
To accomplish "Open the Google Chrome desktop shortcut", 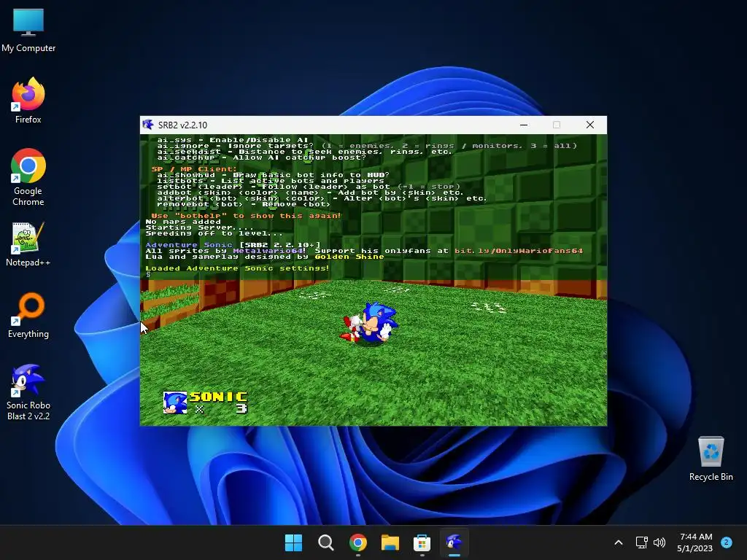I will point(28,177).
